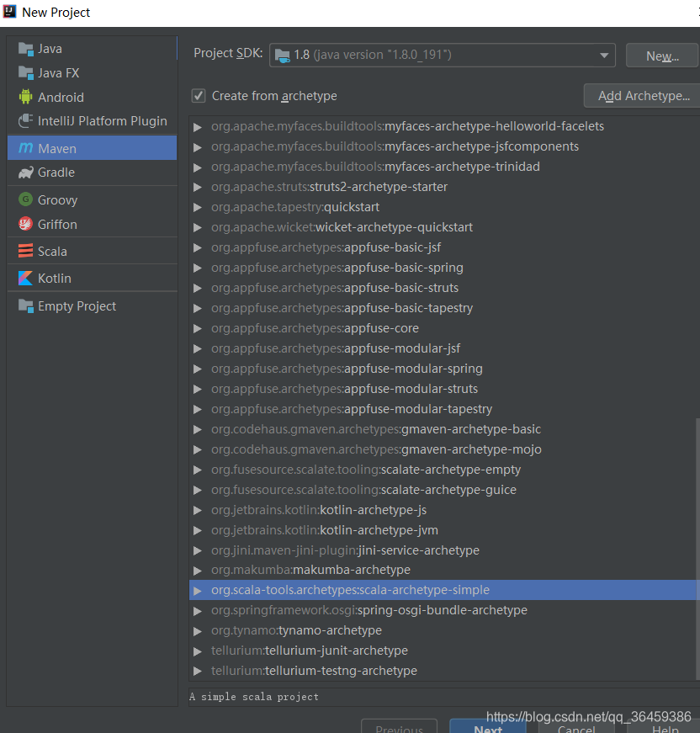Click the Cancel button
Screen dimensions: 700x733
(x=576, y=726)
